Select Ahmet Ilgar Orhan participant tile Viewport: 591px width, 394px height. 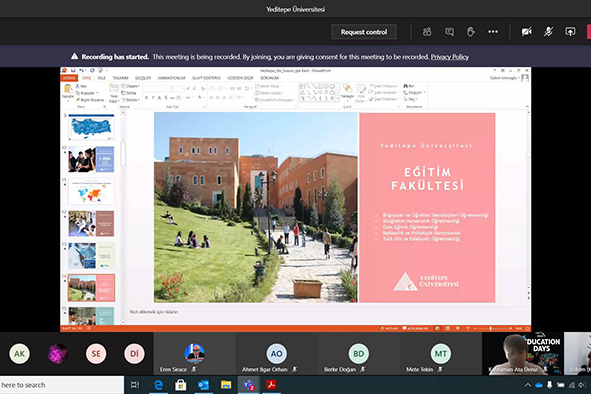[x=277, y=354]
